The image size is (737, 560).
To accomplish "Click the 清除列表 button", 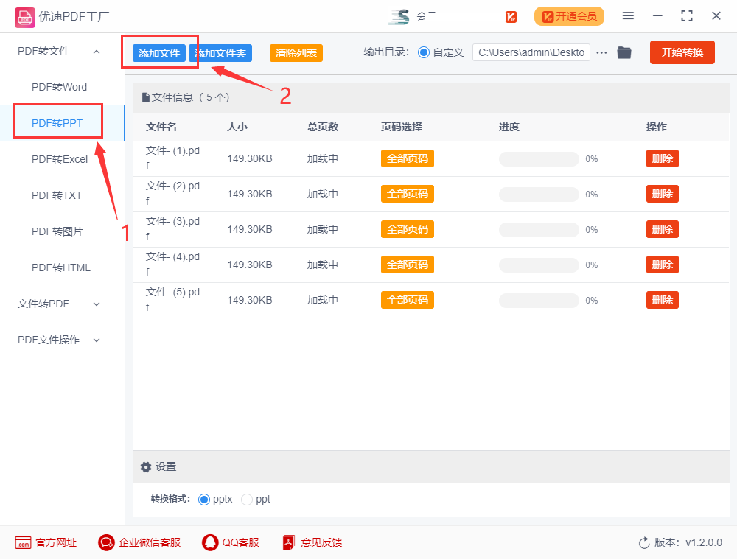I will click(x=296, y=53).
